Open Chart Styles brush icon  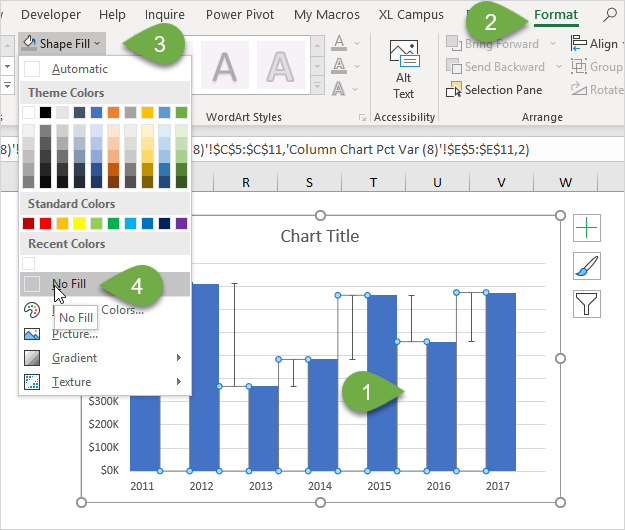coord(587,266)
